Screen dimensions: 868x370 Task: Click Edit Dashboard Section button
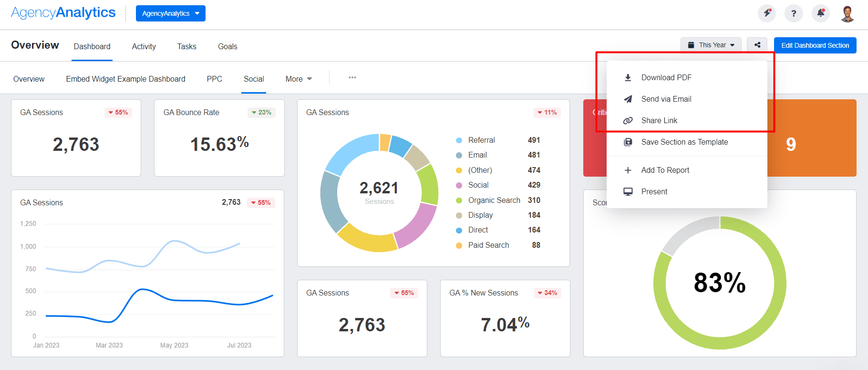[x=815, y=45]
